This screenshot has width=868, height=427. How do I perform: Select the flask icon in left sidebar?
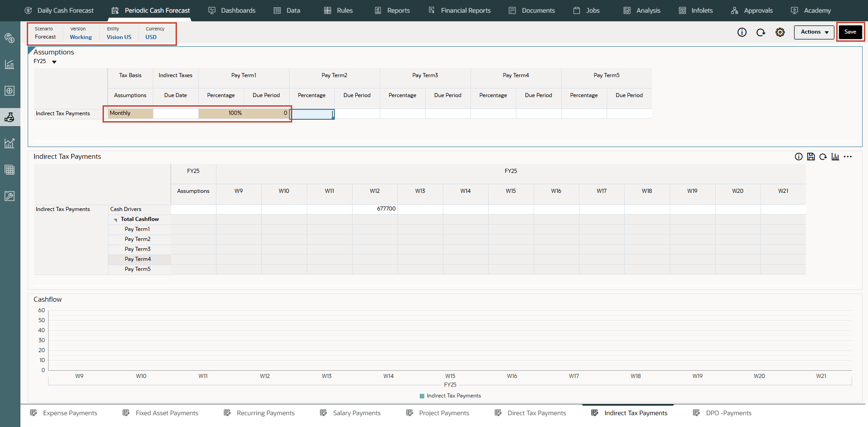click(10, 117)
